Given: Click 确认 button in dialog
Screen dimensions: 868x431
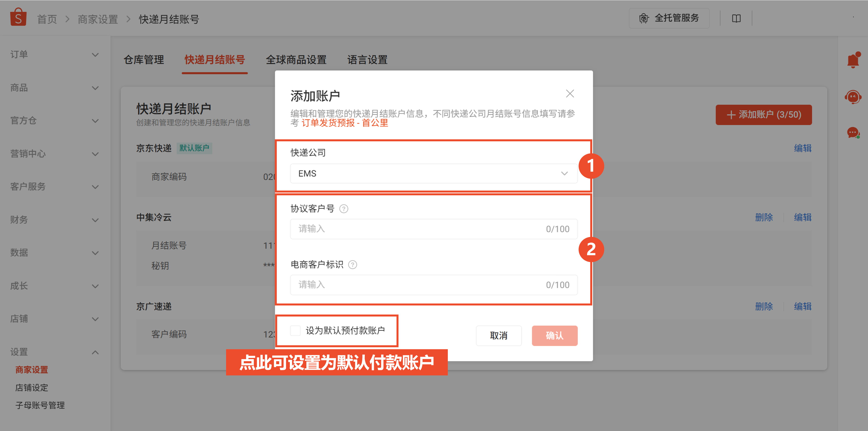Looking at the screenshot, I should point(555,335).
